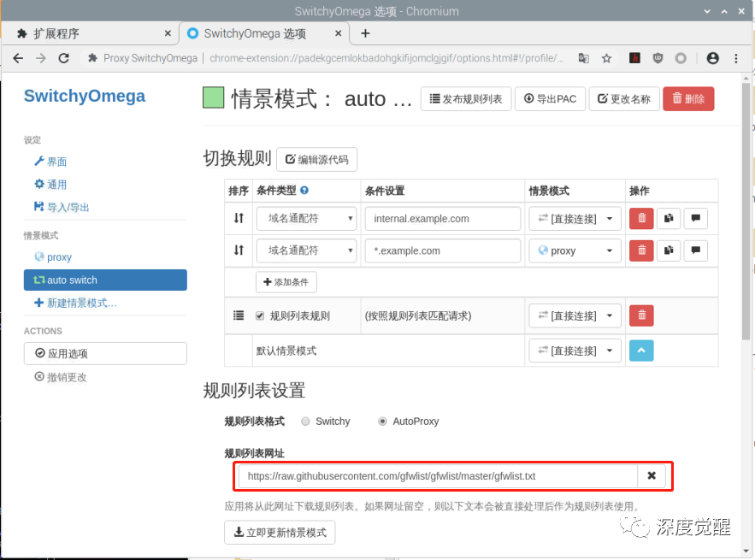Click the internal.example.com condition field
Image resolution: width=755 pixels, height=560 pixels.
click(443, 219)
